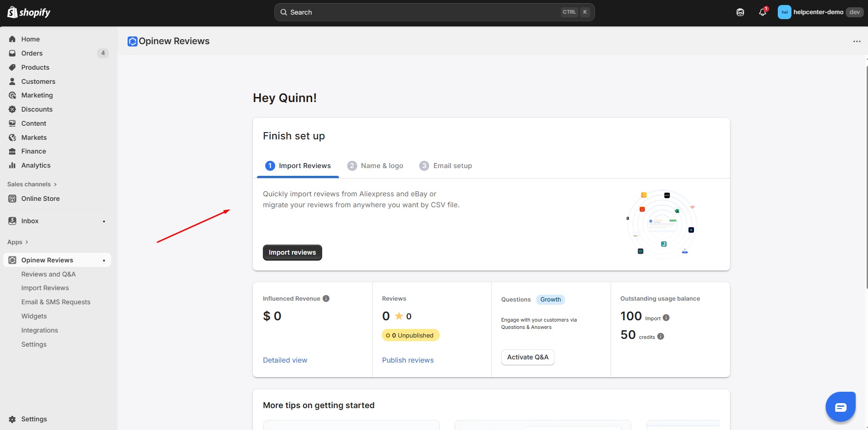The height and width of the screenshot is (430, 868).
Task: Switch to the Name & logo step tab
Action: pyautogui.click(x=375, y=166)
